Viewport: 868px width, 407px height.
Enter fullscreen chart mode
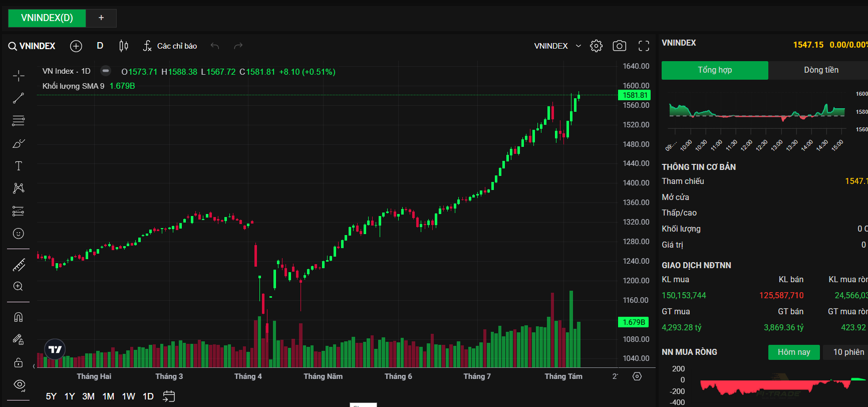(644, 46)
